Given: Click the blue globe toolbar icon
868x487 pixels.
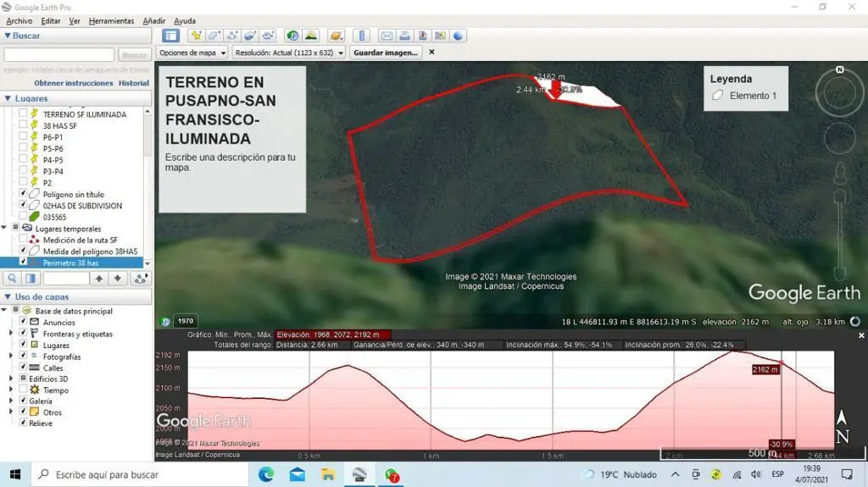Looking at the screenshot, I should coord(458,36).
